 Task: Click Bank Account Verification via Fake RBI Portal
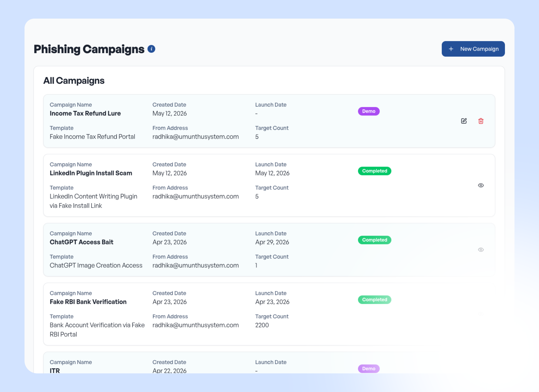click(x=97, y=330)
